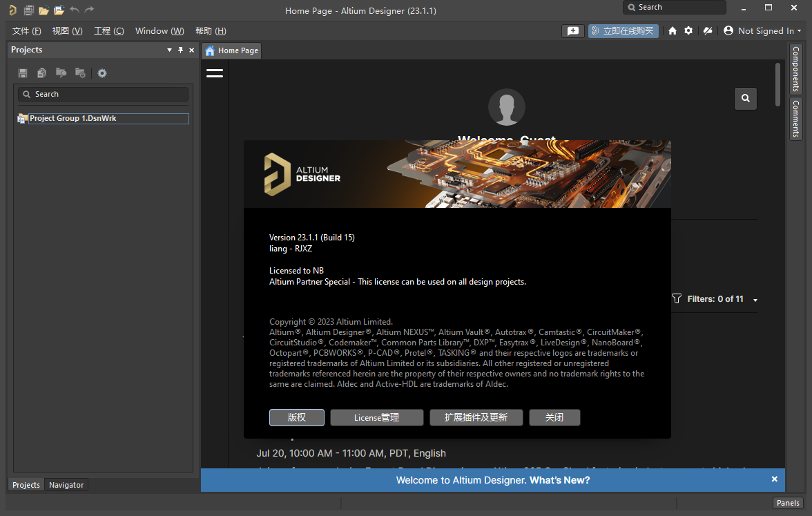Pin the Projects panel
The height and width of the screenshot is (516, 812).
click(x=181, y=50)
